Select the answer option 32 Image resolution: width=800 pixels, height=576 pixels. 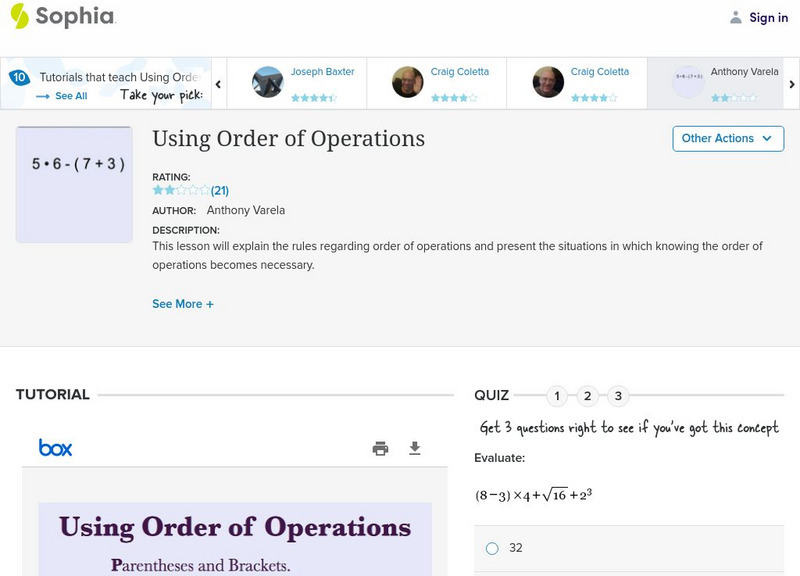pos(491,548)
